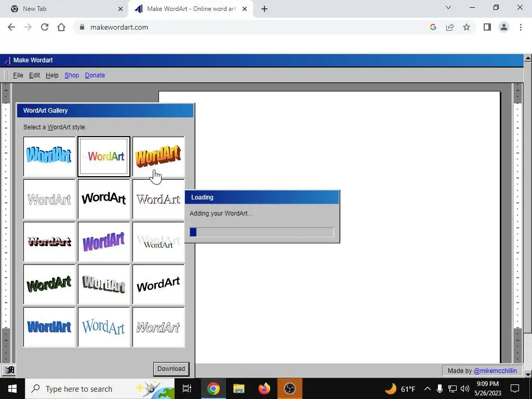The image size is (532, 399).
Task: Open a new browser tab
Action: click(x=264, y=9)
